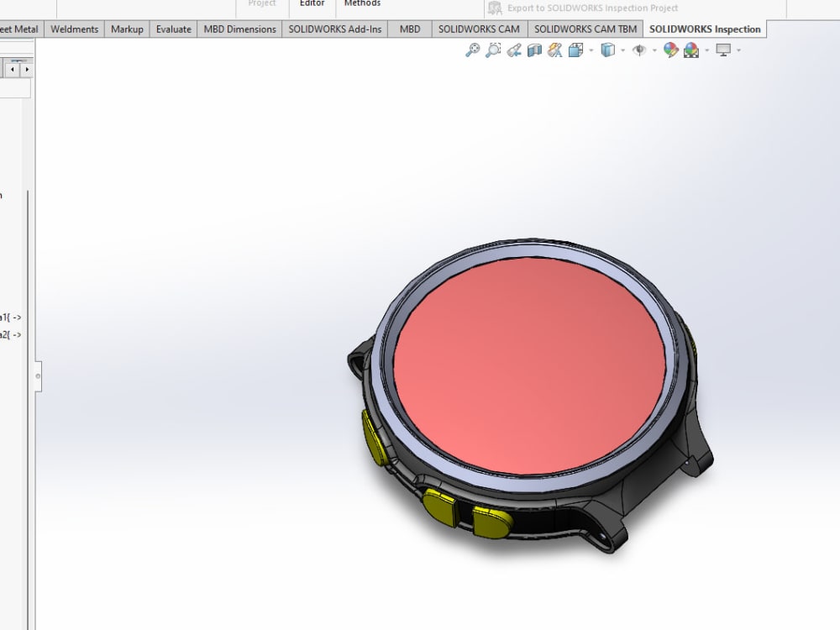Switch to the SOLIDWORKS Add-Ins tab
840x630 pixels.
tap(335, 29)
